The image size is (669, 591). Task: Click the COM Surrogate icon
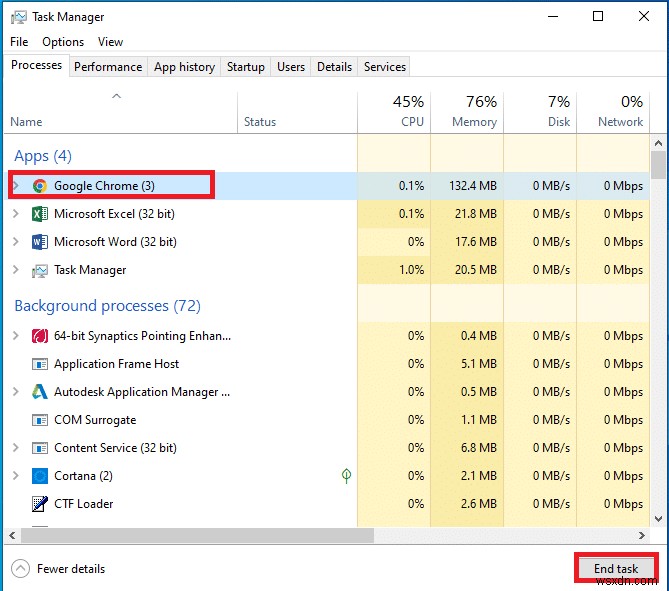tap(40, 420)
